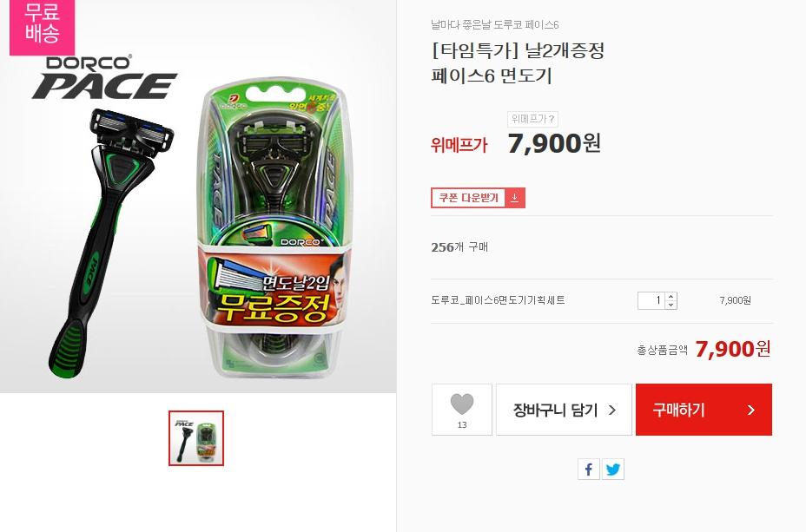The height and width of the screenshot is (532, 806).
Task: Select the razor product thumbnail
Action: (196, 438)
